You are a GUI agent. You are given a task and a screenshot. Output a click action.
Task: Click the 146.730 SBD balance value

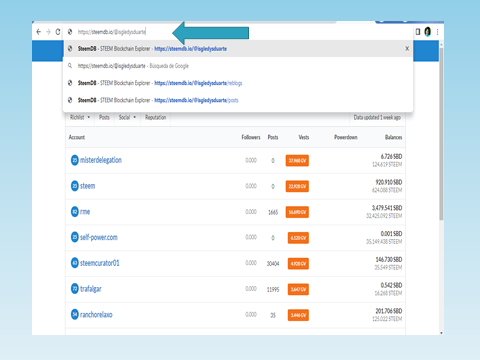389,259
